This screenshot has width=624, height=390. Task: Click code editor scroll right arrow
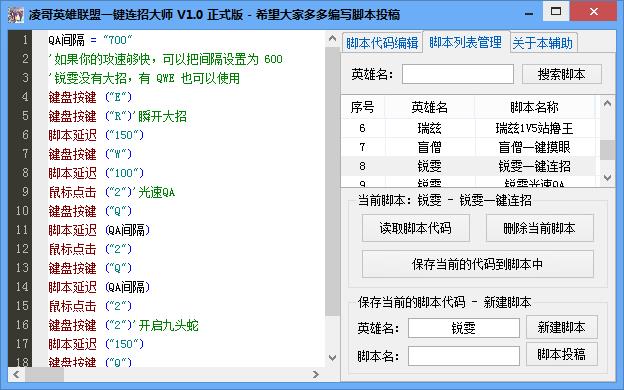pos(316,374)
